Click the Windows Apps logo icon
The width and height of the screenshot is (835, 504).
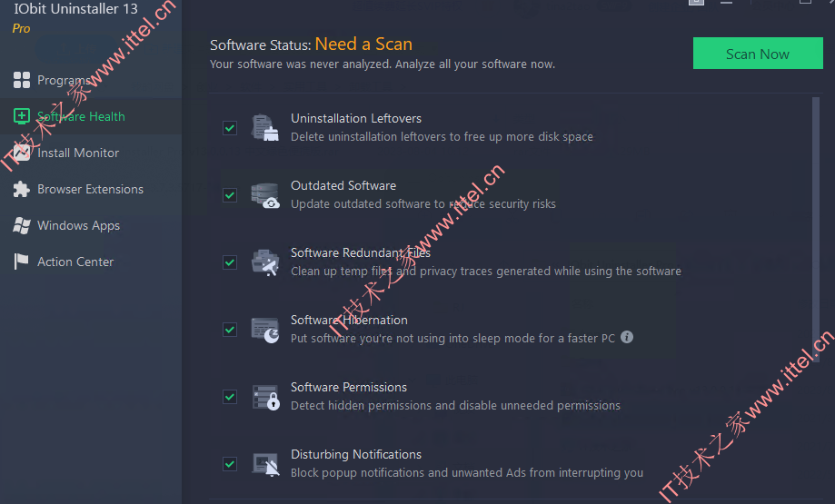[x=21, y=225]
